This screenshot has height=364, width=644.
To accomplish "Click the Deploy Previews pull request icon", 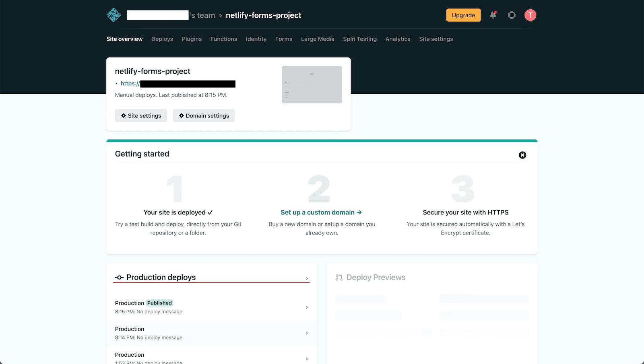I will click(339, 278).
